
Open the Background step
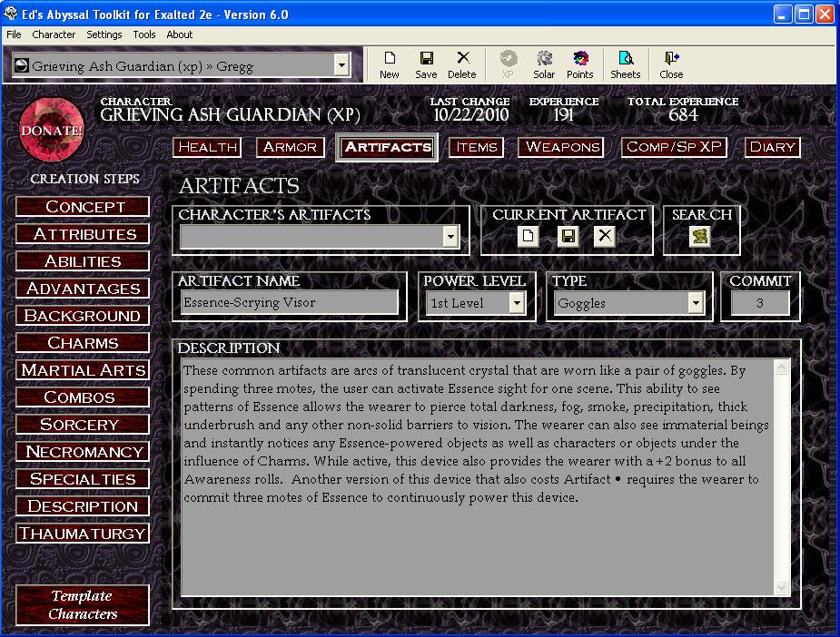pyautogui.click(x=83, y=316)
